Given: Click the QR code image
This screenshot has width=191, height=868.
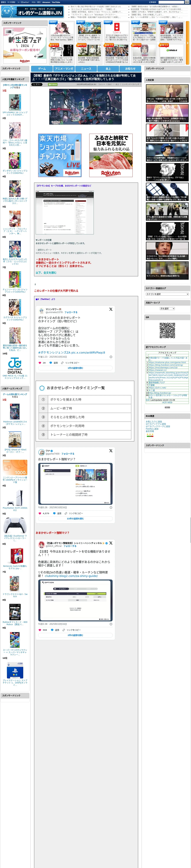Looking at the screenshot, I should [x=167, y=331].
